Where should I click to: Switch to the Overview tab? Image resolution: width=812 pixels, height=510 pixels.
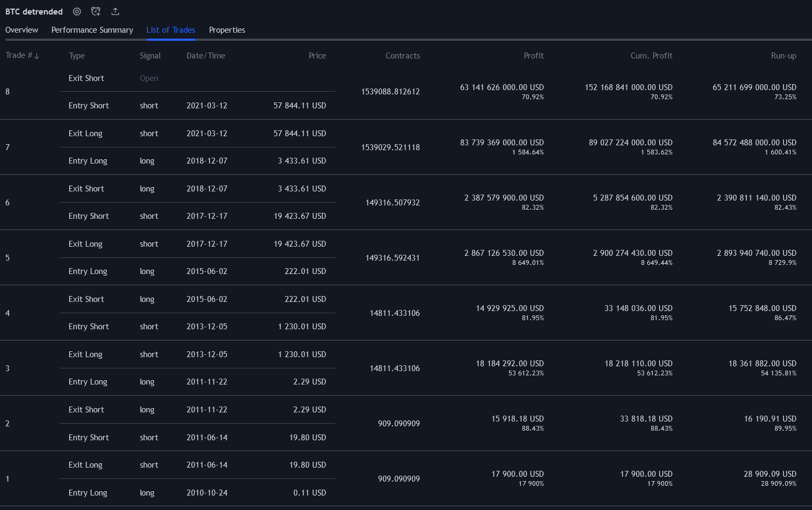coord(21,30)
